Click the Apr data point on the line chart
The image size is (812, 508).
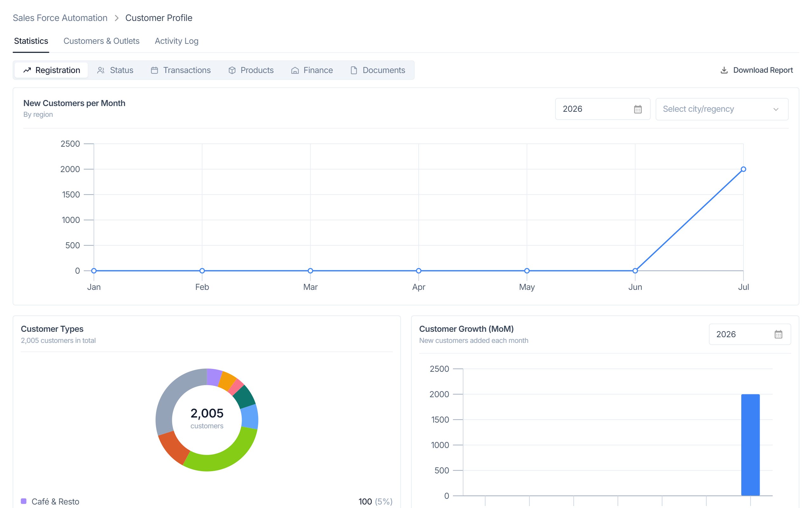418,271
